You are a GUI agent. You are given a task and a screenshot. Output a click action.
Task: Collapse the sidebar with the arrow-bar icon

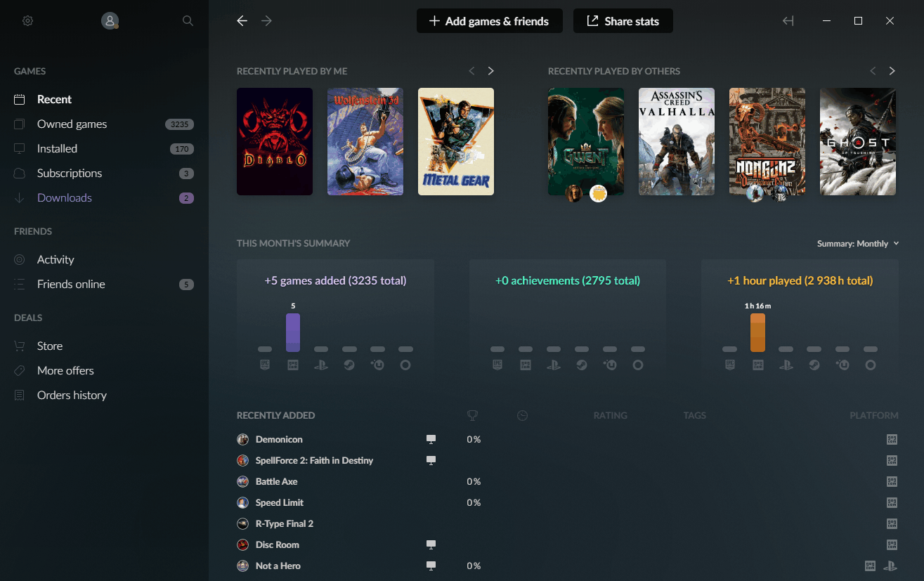point(788,21)
